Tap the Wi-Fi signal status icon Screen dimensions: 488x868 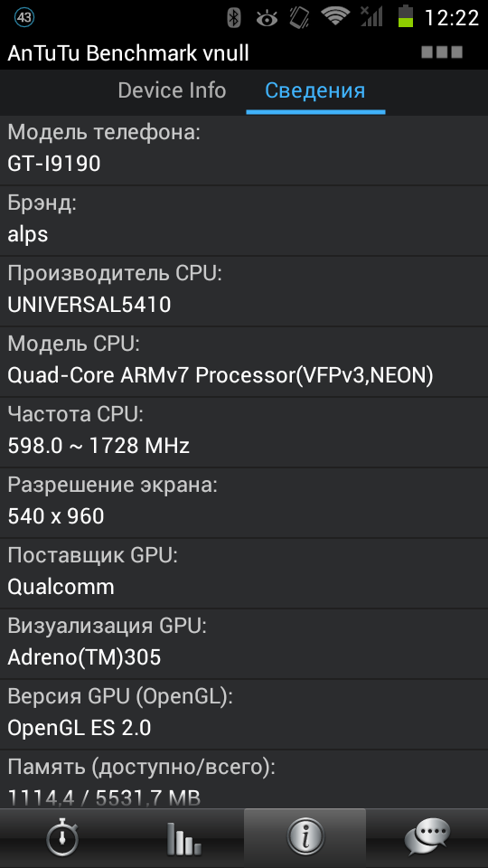(x=335, y=16)
